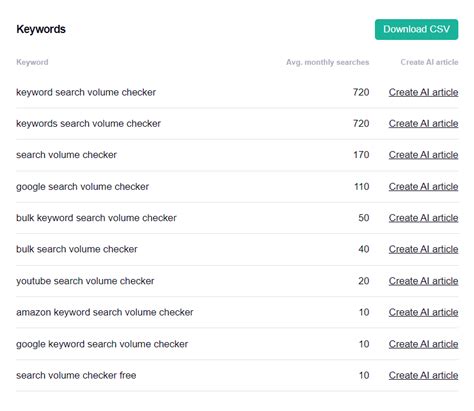This screenshot has width=474, height=411.
Task: Select text 'amazon keyword search volume checker'
Action: click(105, 312)
